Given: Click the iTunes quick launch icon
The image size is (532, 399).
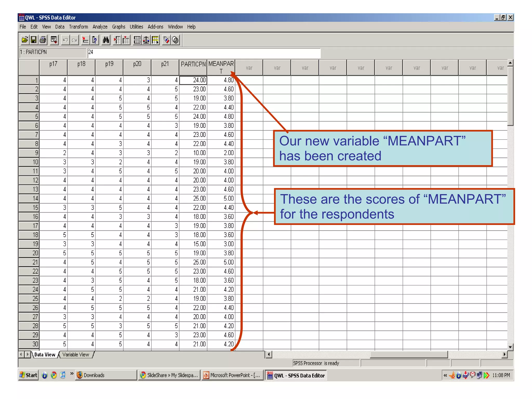Looking at the screenshot, I should tap(63, 375).
